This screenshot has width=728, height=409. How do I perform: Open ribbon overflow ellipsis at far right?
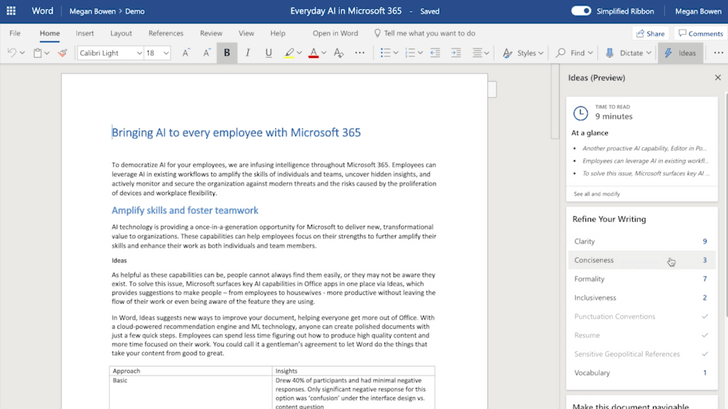coord(718,53)
